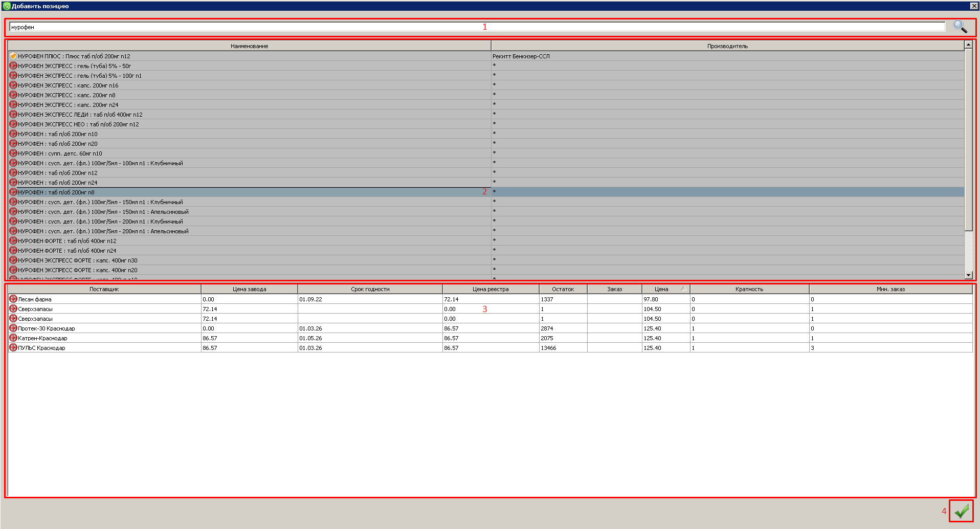This screenshot has width=980, height=529.
Task: Click the Производитель column header
Action: pos(727,46)
